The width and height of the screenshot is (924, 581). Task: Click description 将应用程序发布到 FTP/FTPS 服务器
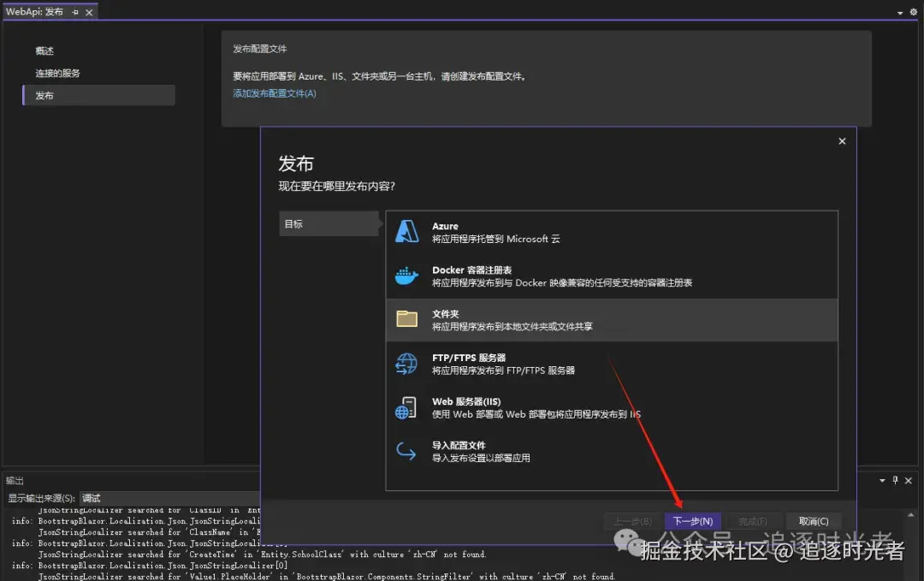pos(504,370)
